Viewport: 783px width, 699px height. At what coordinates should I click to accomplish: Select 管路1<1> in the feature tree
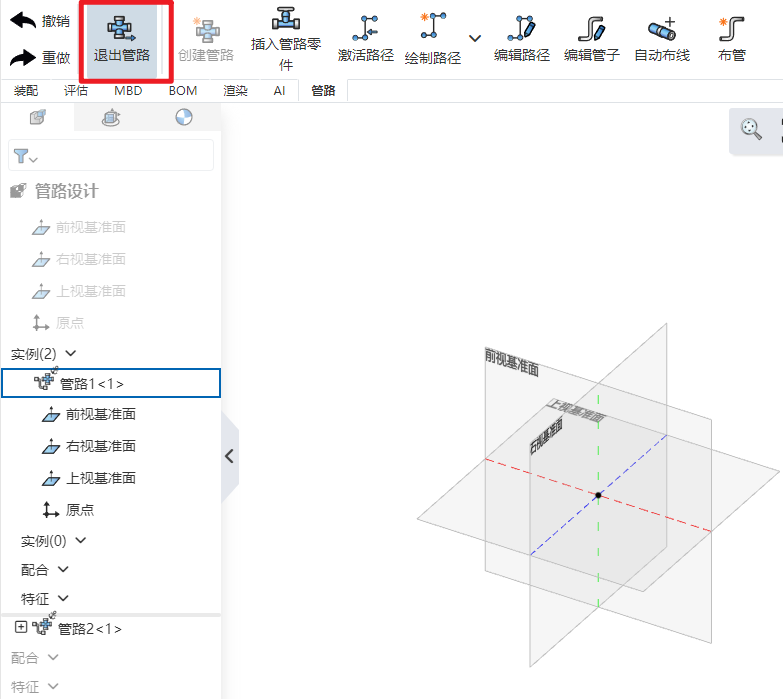(x=92, y=383)
